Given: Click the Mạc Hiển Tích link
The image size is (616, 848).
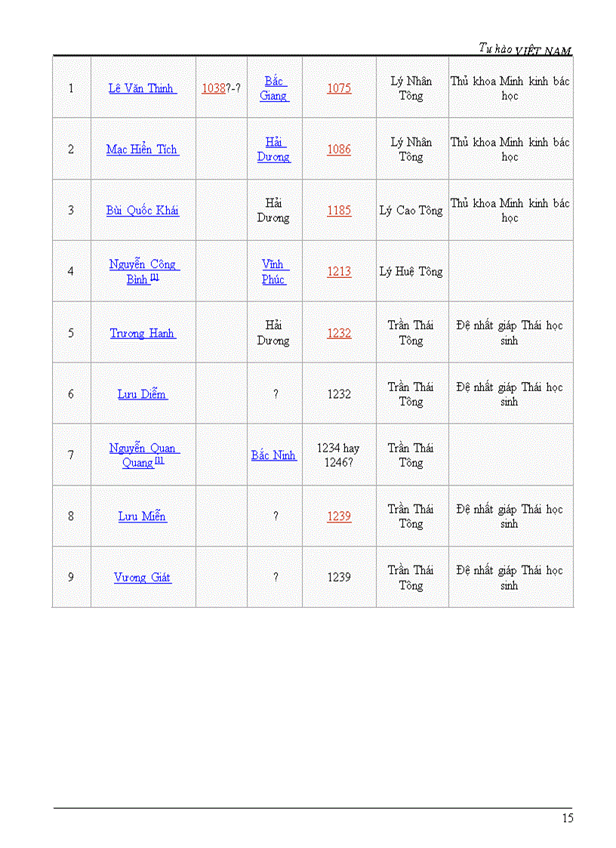Looking at the screenshot, I should click(142, 150).
